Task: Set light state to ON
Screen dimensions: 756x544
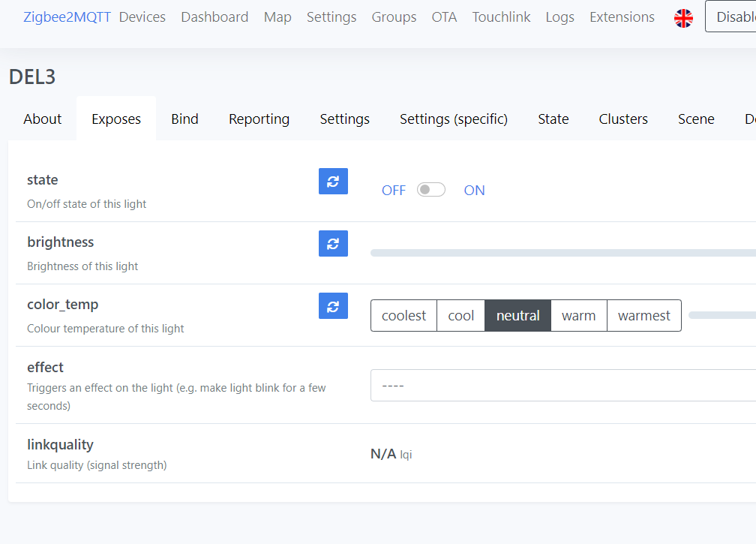Action: click(x=474, y=191)
